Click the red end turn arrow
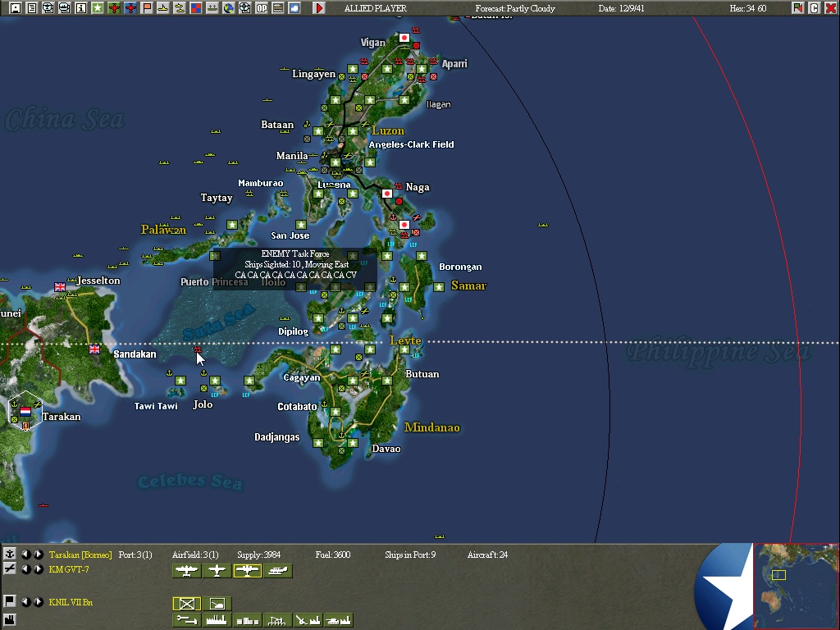 pyautogui.click(x=318, y=8)
